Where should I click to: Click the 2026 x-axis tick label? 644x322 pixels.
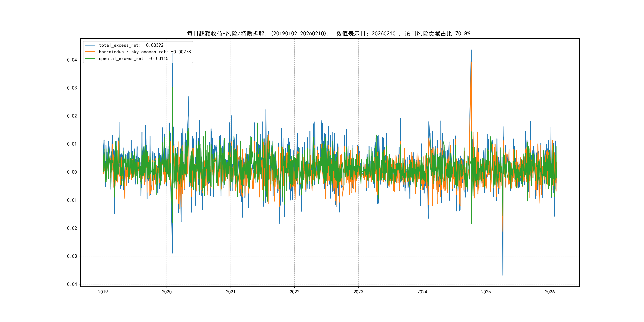point(550,292)
